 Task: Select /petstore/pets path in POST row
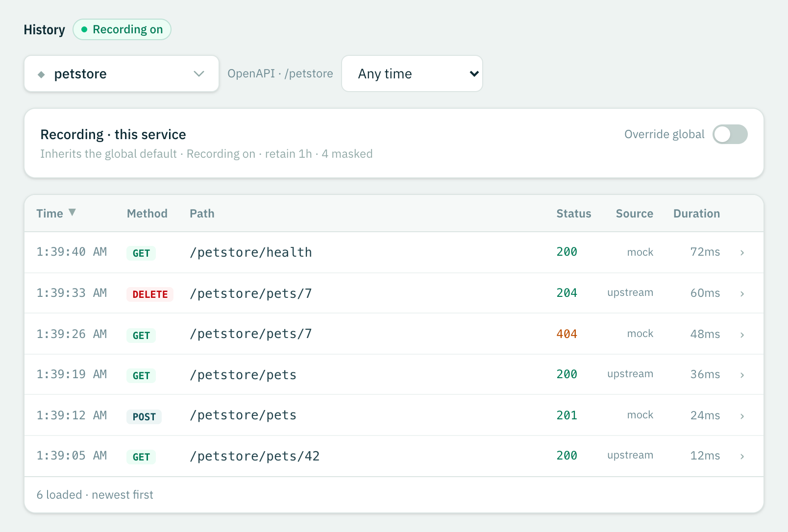(243, 415)
